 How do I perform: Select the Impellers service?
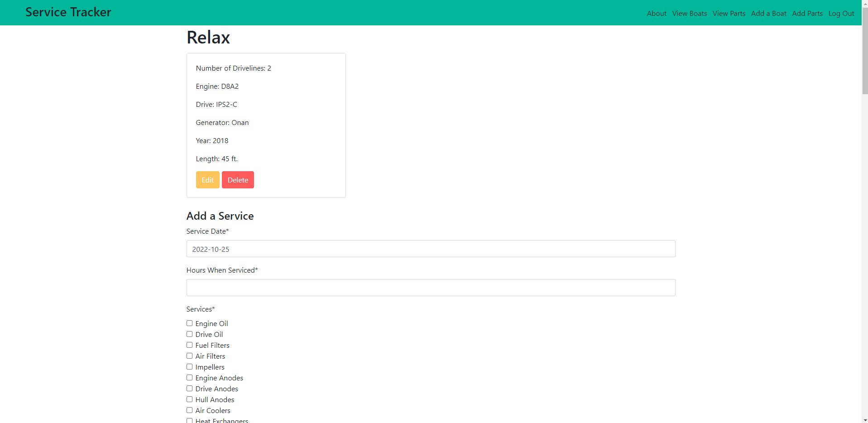pyautogui.click(x=189, y=366)
